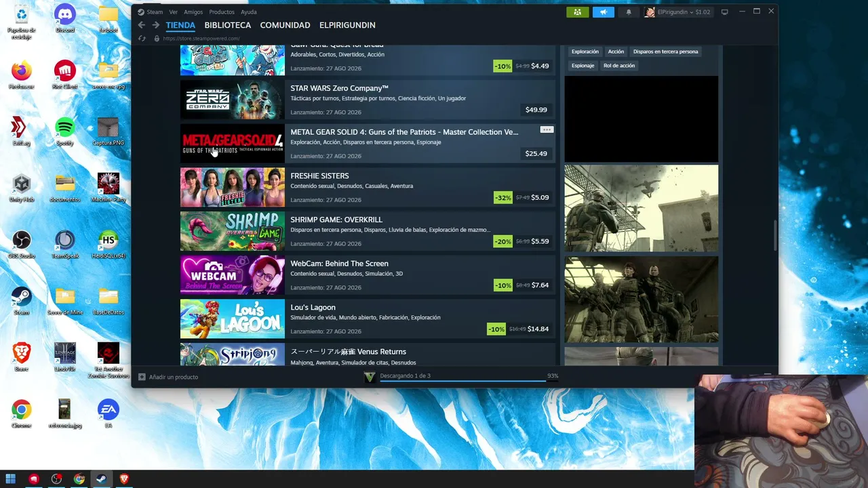
Task: Launch Brave from the desktop shortcut
Action: 21,357
